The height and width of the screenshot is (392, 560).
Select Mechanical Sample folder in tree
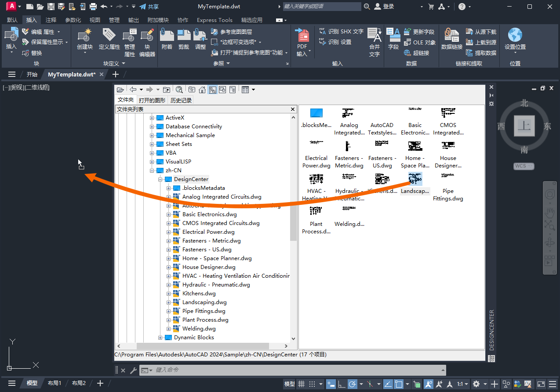coord(190,135)
